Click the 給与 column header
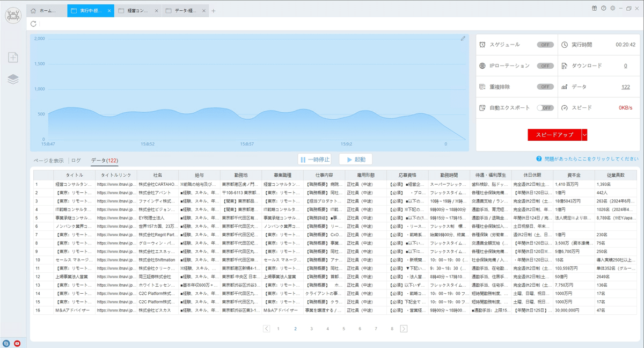Viewport: 644px width, 348px height. [x=199, y=175]
